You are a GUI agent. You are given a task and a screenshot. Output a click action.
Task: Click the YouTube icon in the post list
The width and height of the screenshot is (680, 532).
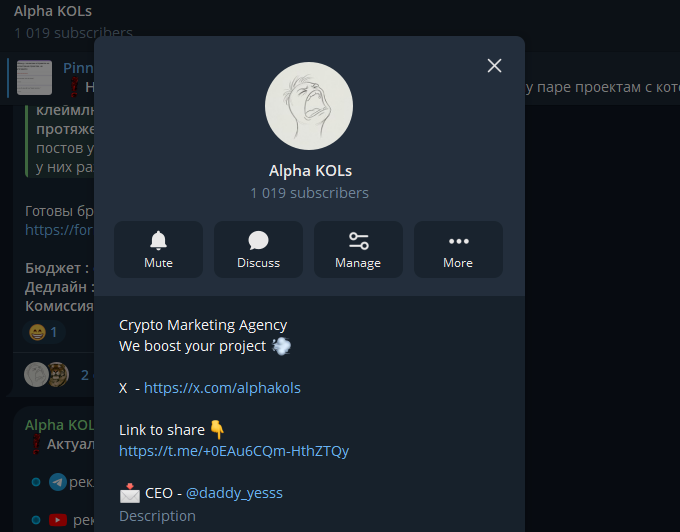pos(58,519)
